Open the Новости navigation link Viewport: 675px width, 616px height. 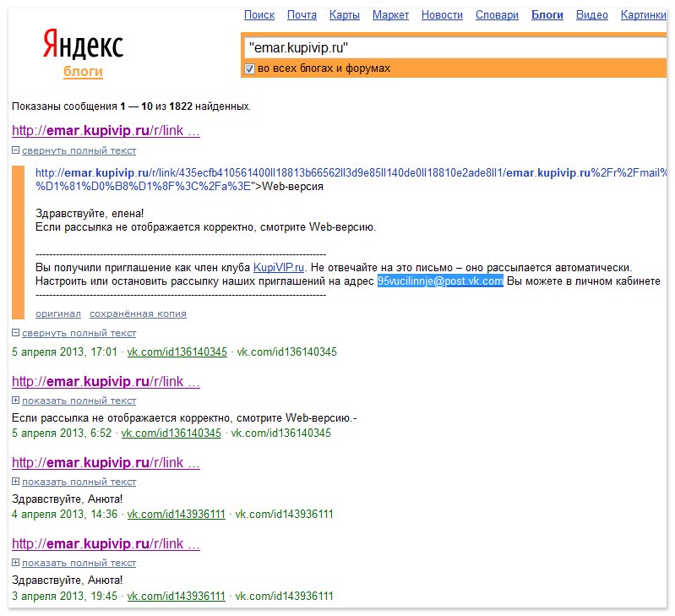(x=442, y=14)
